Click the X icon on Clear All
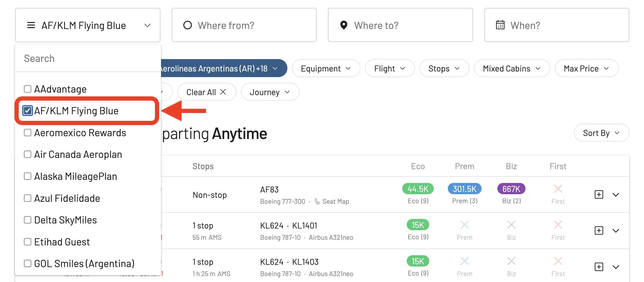644x282 pixels. [223, 92]
